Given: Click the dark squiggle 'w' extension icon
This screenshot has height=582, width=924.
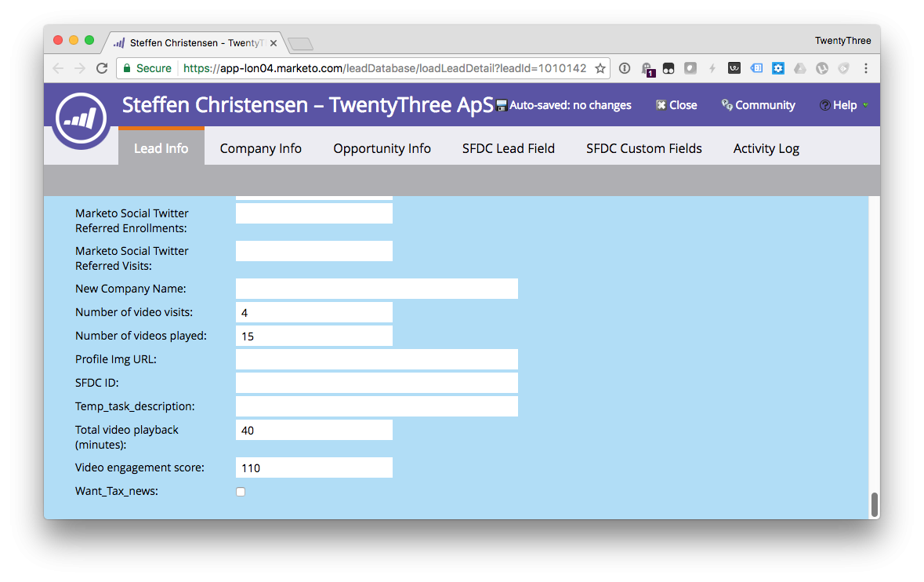Looking at the screenshot, I should [734, 68].
